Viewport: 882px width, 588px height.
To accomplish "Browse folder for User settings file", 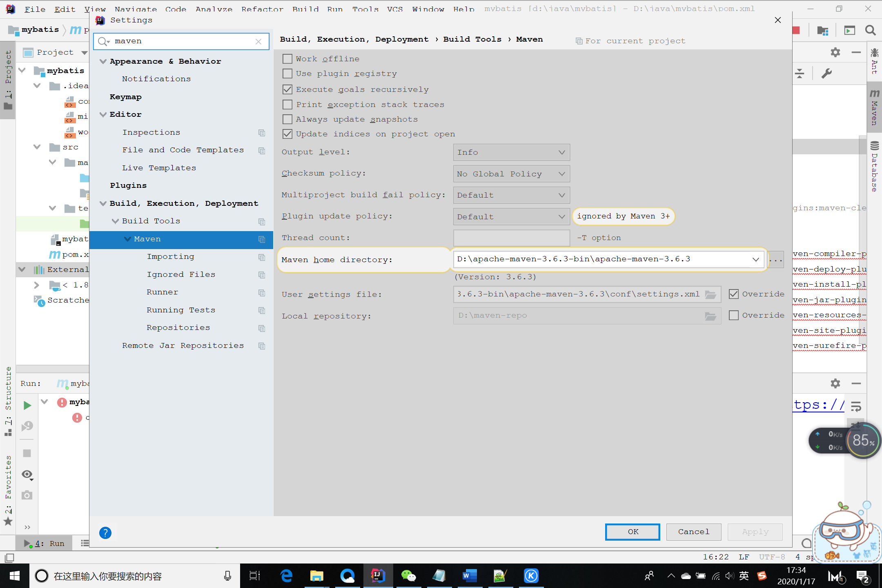I will 711,294.
